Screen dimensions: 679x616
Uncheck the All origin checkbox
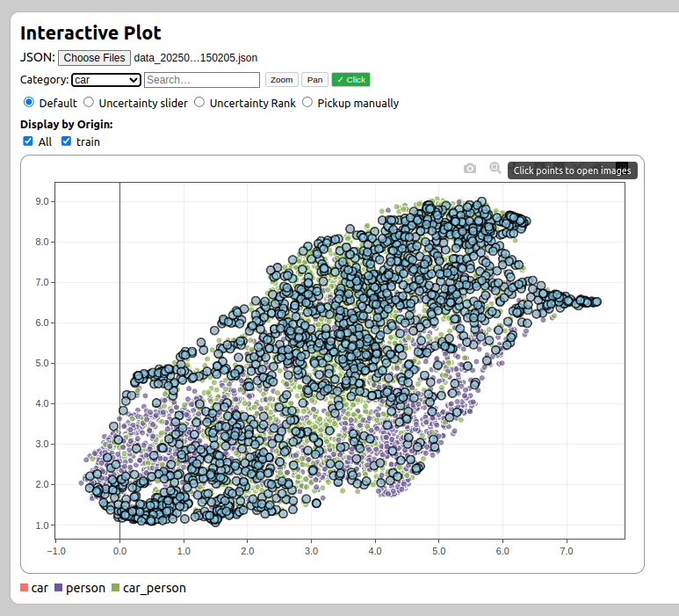(28, 141)
